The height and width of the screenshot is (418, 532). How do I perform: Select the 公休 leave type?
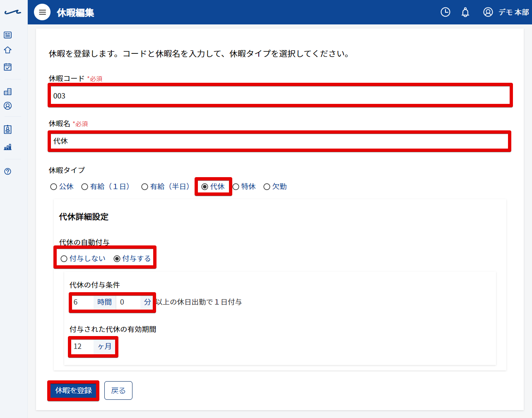62,187
